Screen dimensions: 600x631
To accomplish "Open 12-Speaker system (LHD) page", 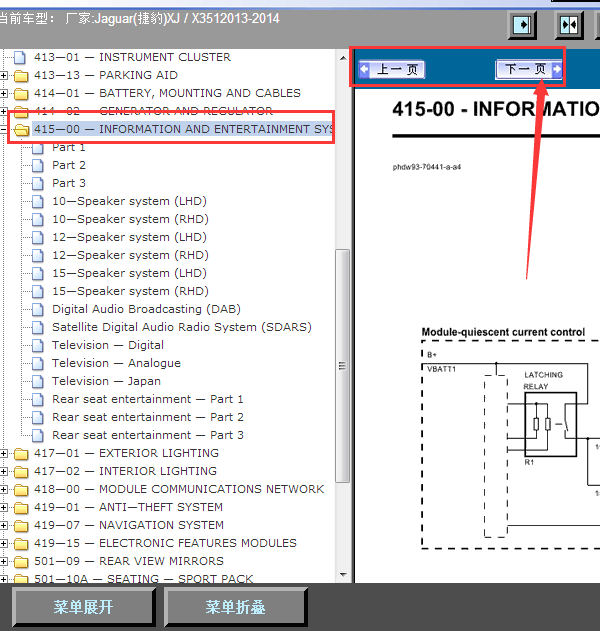I will click(129, 237).
